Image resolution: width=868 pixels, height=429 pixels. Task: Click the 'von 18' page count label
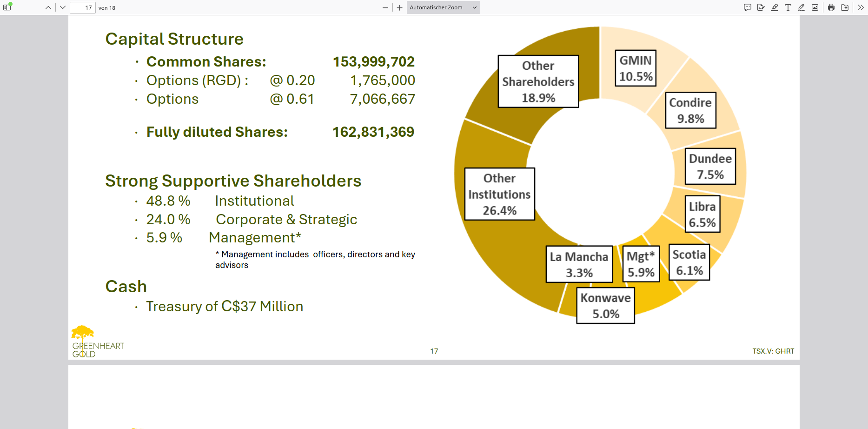(106, 7)
